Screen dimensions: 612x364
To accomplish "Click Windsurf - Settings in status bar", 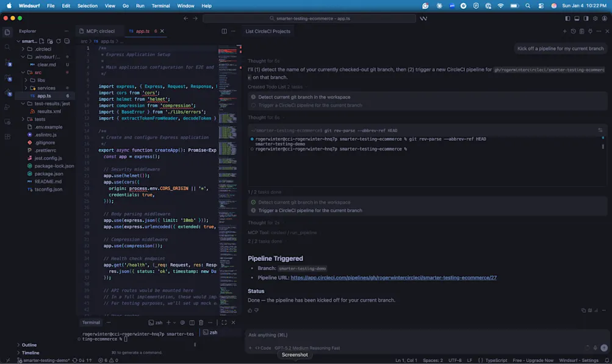I will tap(578, 360).
